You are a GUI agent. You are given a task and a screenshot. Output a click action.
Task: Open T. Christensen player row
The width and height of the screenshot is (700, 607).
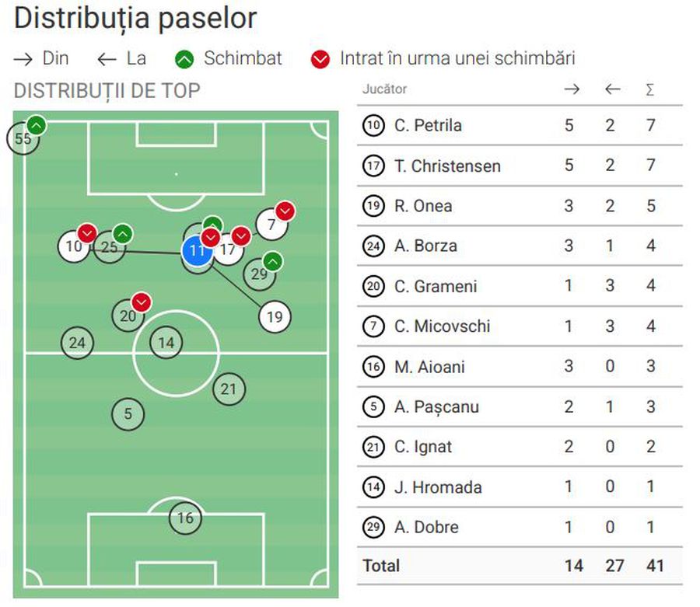click(x=519, y=166)
